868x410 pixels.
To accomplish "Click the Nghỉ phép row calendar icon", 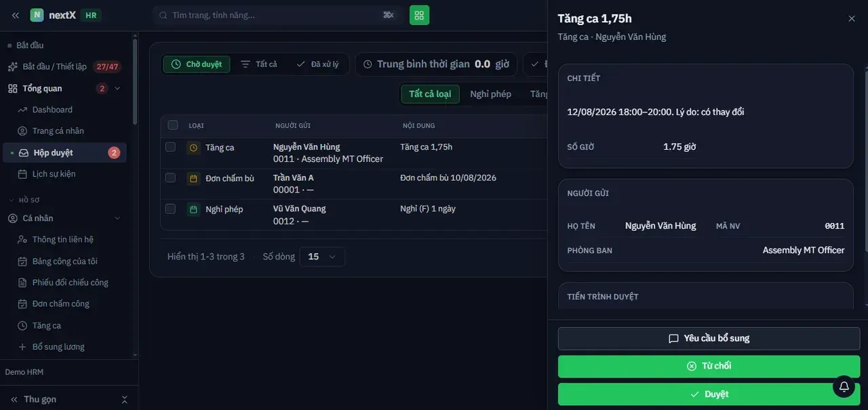I will [x=193, y=209].
